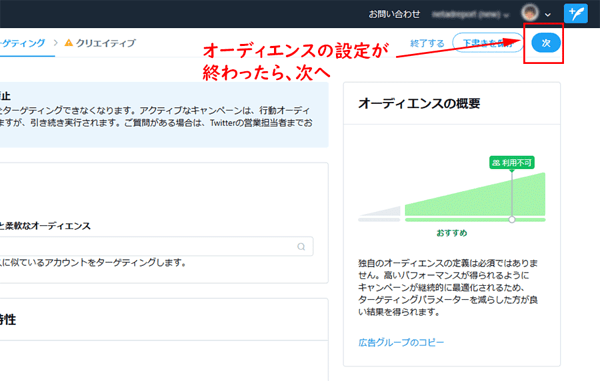Click the 柔軟なオーディエンス section label
This screenshot has height=381, width=600.
tap(48, 226)
